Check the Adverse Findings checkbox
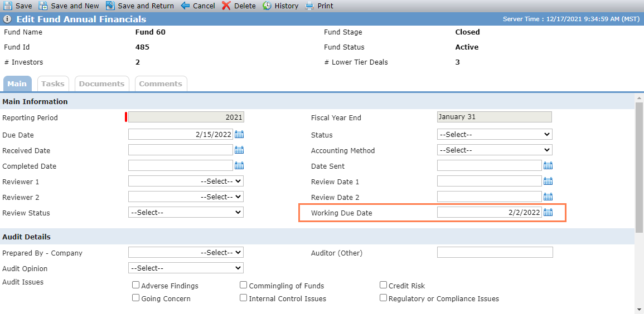Image resolution: width=644 pixels, height=314 pixels. [x=135, y=285]
